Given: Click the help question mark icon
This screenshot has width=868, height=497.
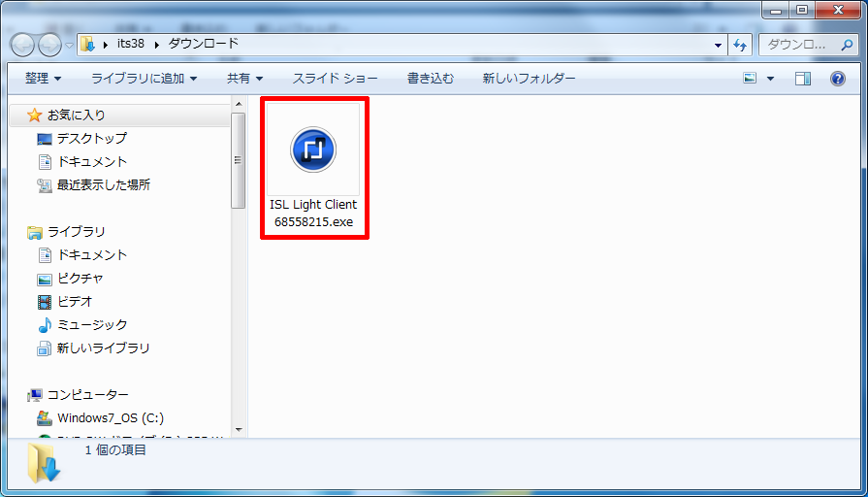Looking at the screenshot, I should 838,79.
